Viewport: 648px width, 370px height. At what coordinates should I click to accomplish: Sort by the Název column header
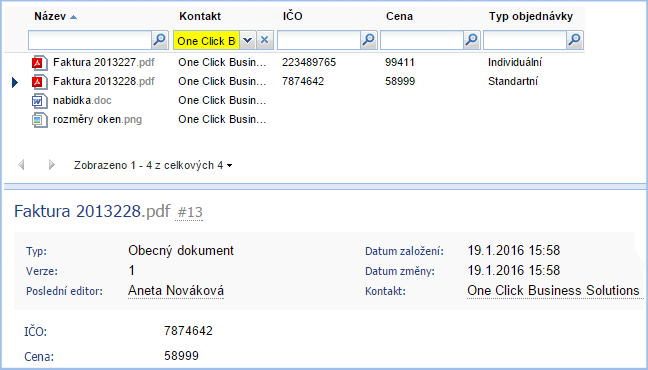[x=50, y=17]
